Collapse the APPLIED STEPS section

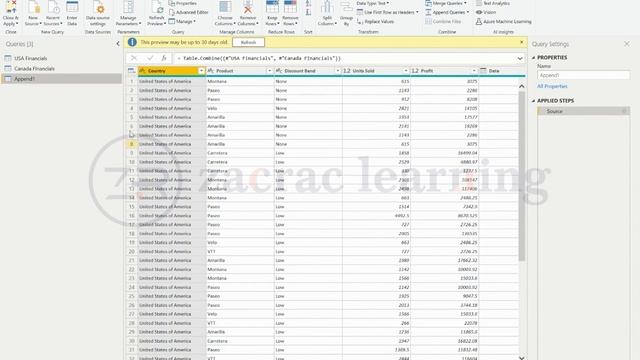(x=533, y=100)
